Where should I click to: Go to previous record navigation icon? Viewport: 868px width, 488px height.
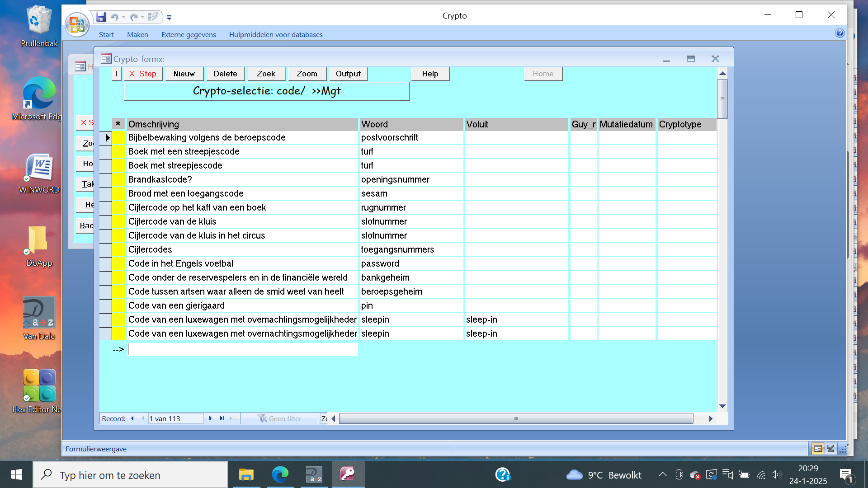pos(143,418)
